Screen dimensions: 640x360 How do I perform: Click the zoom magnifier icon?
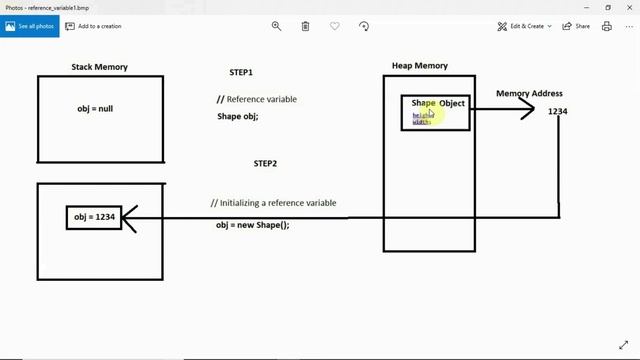276,26
